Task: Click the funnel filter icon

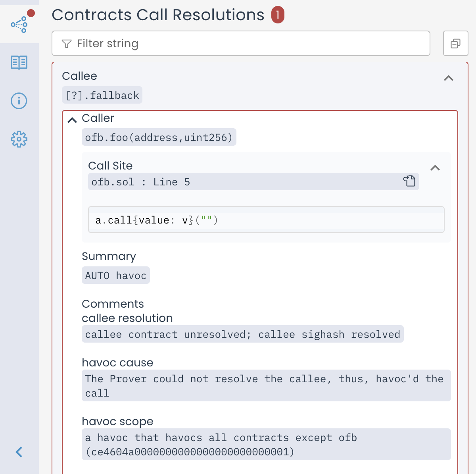Action: point(67,44)
